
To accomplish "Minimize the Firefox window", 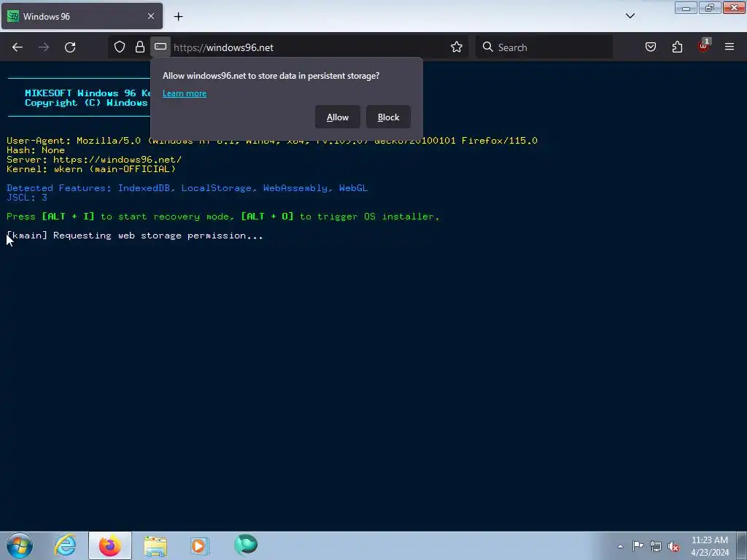I will pyautogui.click(x=686, y=7).
